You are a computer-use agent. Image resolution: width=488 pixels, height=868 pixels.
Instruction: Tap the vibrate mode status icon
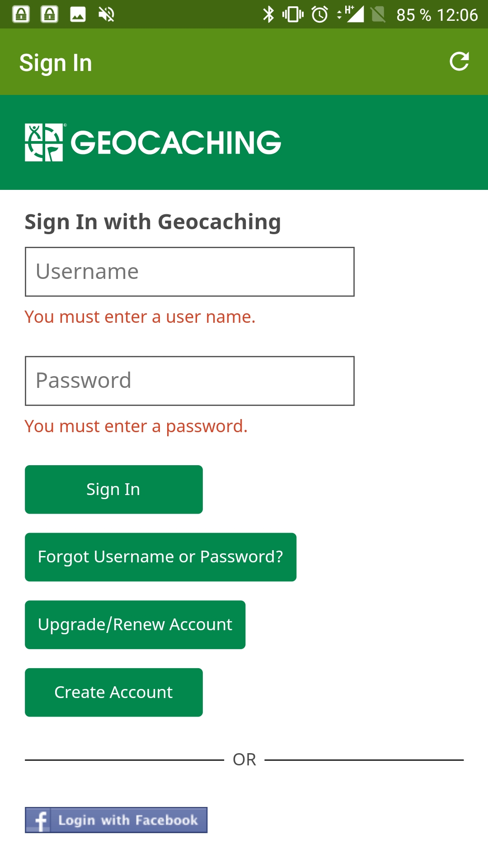pos(293,14)
